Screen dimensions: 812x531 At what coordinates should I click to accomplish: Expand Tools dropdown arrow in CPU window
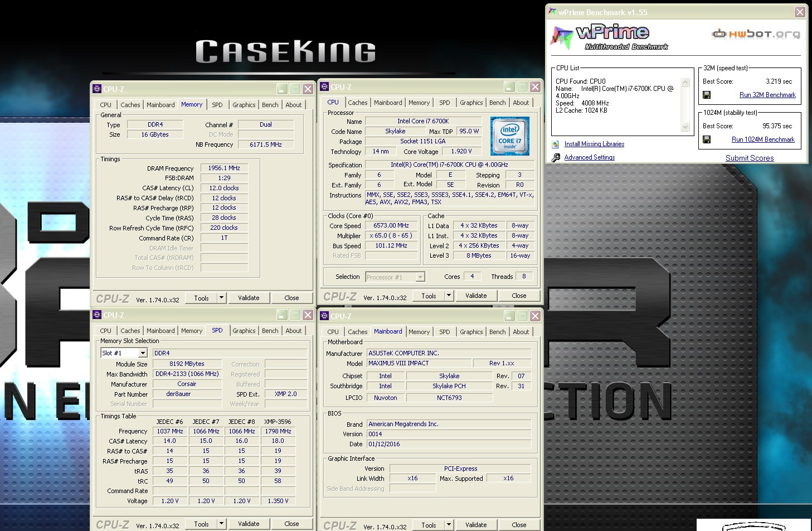449,296
